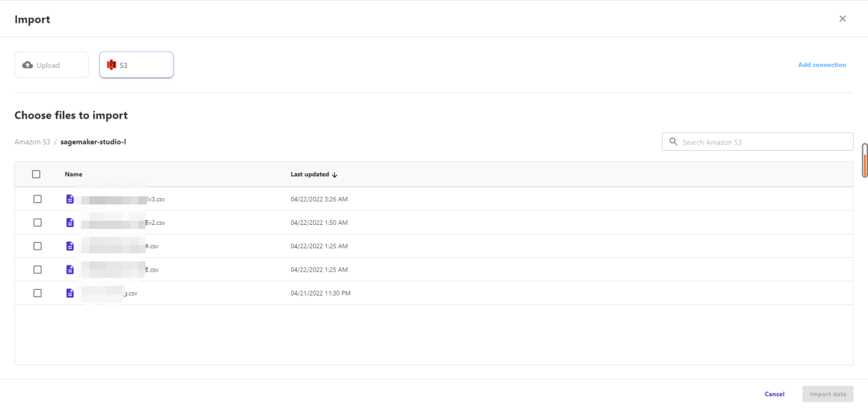This screenshot has width=868, height=408.
Task: Click the search magnifier icon
Action: (673, 142)
